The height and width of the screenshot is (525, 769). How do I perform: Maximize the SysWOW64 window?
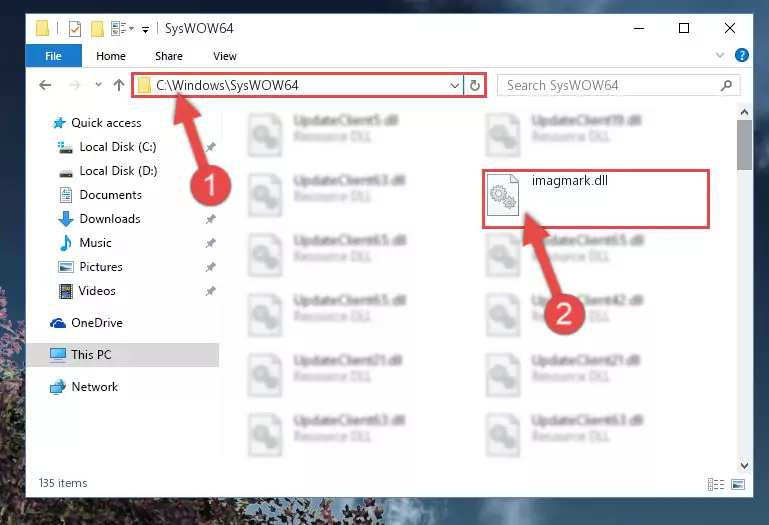tap(684, 28)
